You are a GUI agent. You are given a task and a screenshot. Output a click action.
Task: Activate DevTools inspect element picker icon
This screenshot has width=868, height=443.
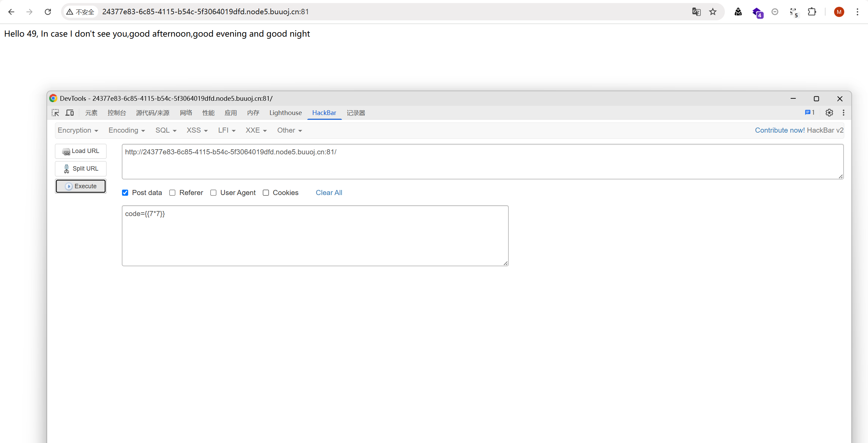[x=55, y=113]
